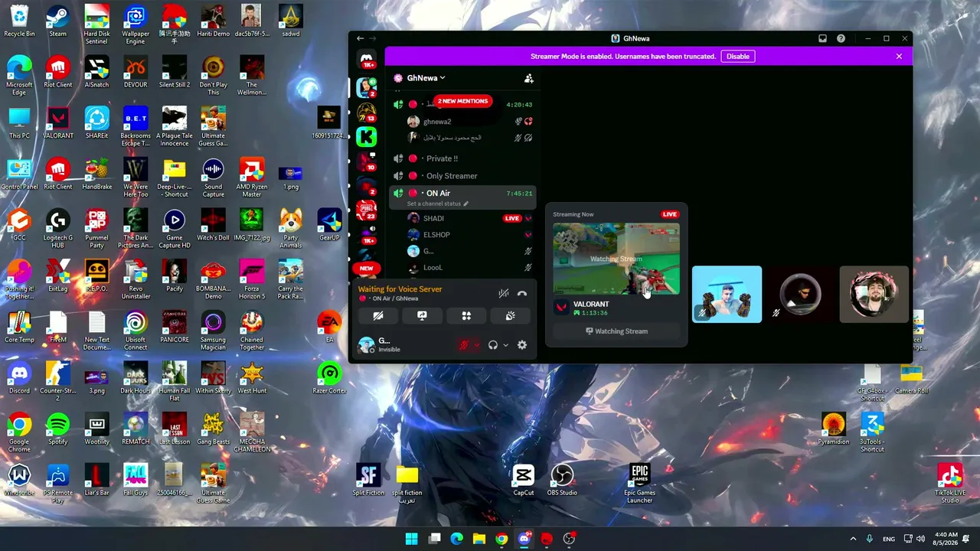The width and height of the screenshot is (980, 551).
Task: Start an activity from voice panel
Action: 466,315
